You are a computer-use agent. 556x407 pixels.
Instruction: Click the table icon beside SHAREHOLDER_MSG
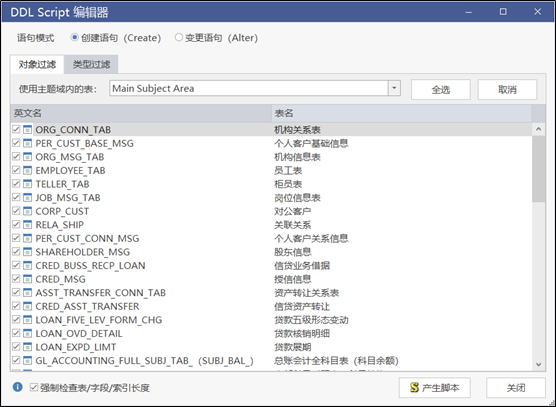coord(27,252)
